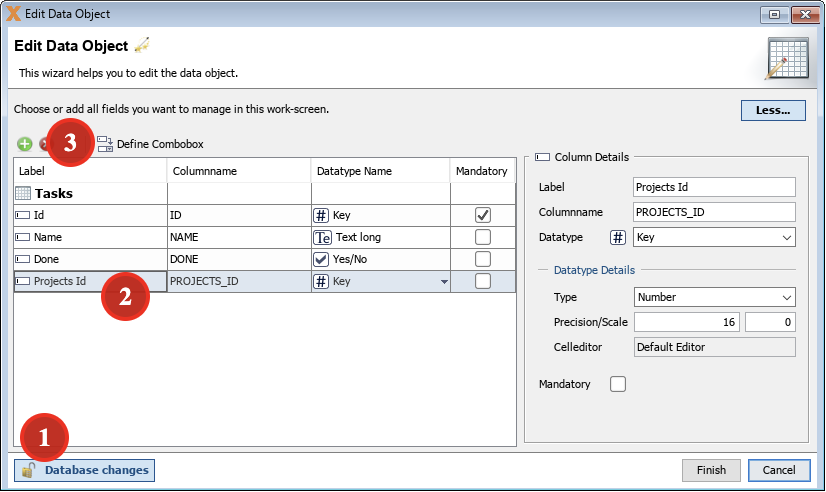This screenshot has width=826, height=492.
Task: Click the Text long datatype cell text
Action: (x=358, y=237)
